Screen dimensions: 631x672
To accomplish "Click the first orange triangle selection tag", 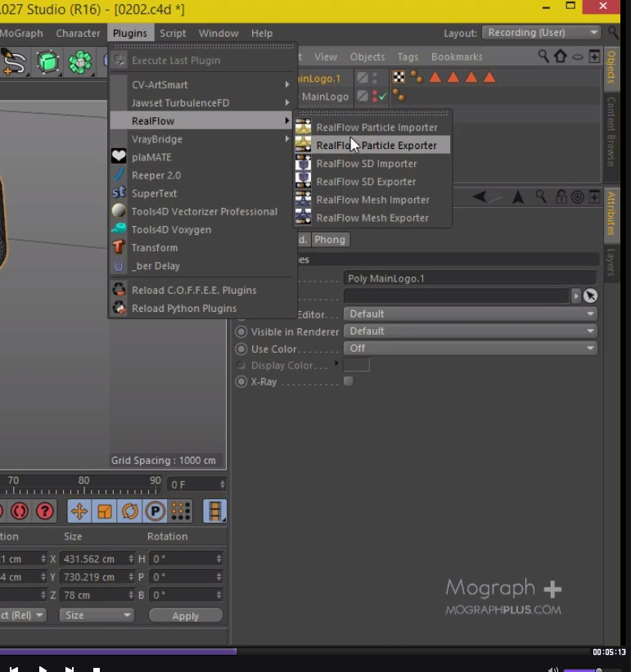I will [435, 77].
